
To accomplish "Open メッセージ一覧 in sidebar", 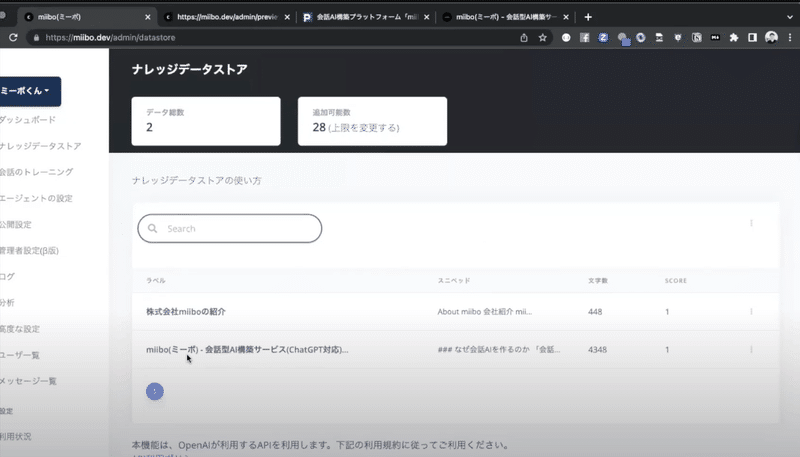I will coord(28,381).
